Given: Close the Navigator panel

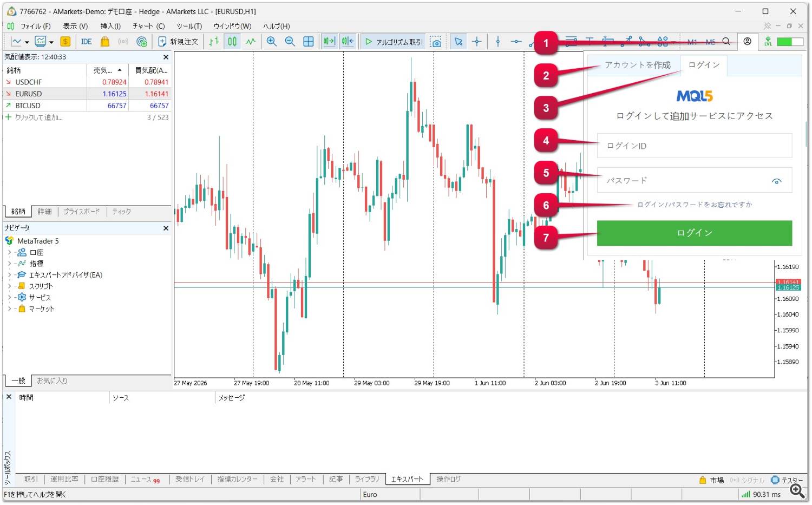Looking at the screenshot, I should 166,228.
